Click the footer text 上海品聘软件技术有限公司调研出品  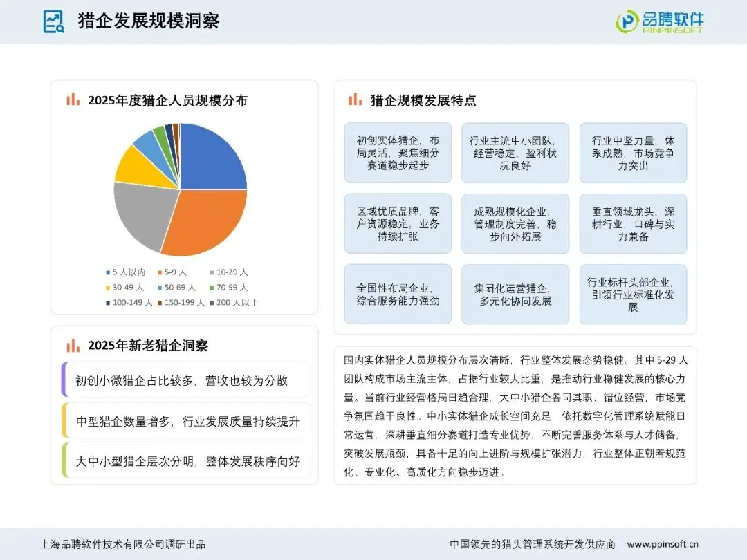coord(122,544)
